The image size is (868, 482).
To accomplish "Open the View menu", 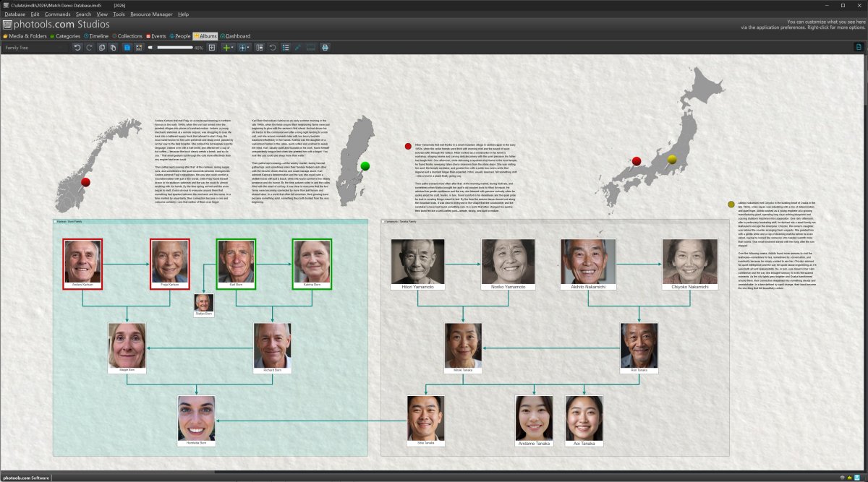I will pos(102,14).
